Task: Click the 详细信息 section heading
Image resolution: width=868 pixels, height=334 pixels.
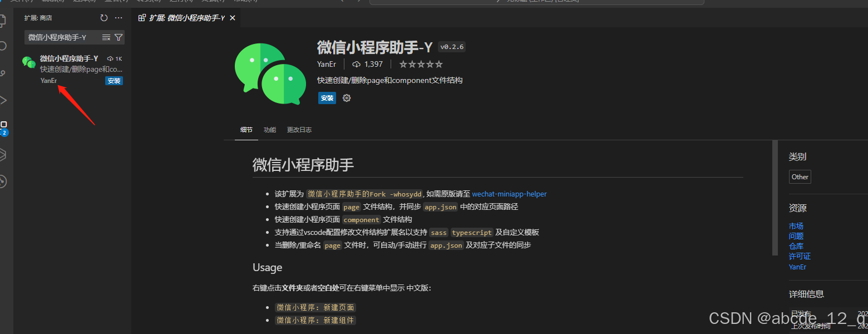Action: point(806,294)
